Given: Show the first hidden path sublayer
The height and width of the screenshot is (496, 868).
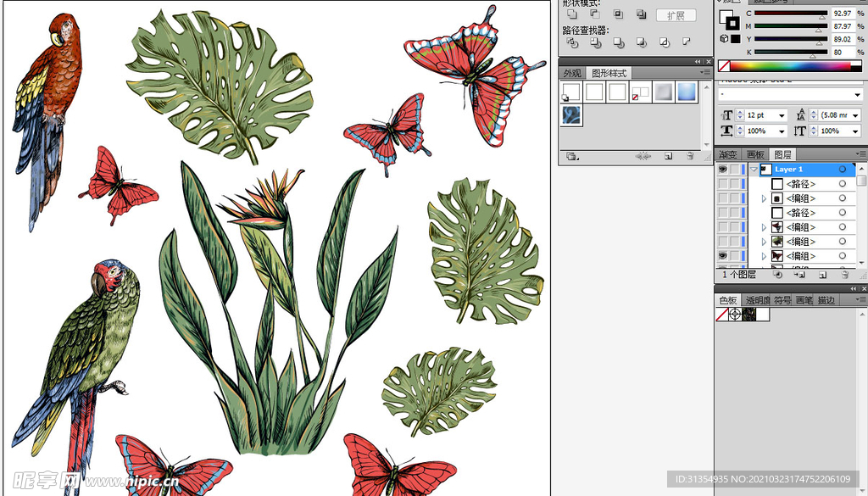Looking at the screenshot, I should coord(722,184).
